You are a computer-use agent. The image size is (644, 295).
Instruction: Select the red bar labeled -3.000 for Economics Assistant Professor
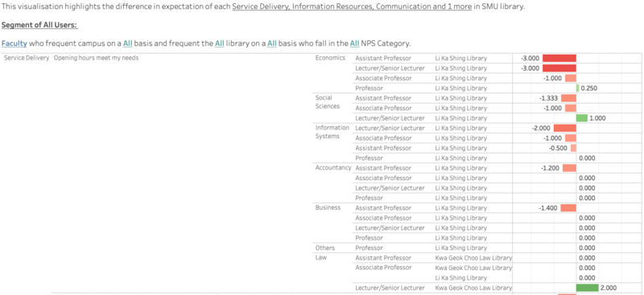coord(559,58)
